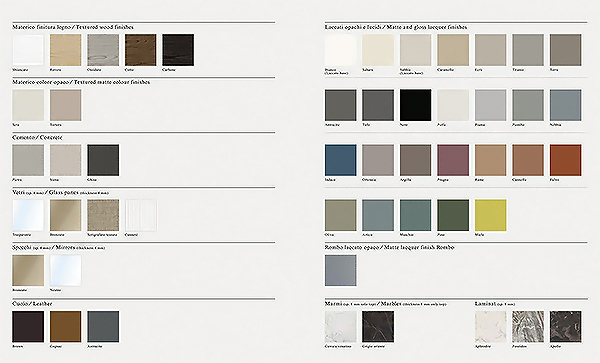Click the Rombo matte lacquer grey swatch
The width and height of the screenshot is (600, 363).
point(340,270)
